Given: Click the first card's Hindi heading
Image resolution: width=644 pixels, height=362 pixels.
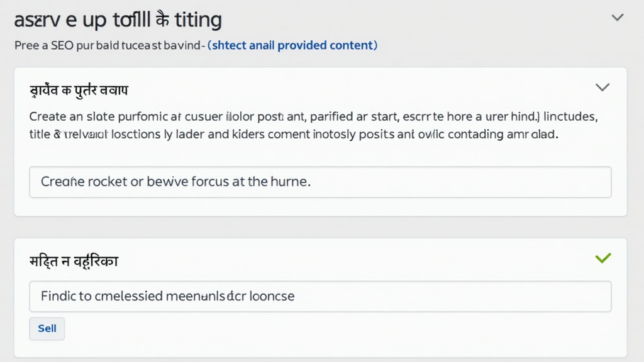Looking at the screenshot, I should click(x=79, y=90).
